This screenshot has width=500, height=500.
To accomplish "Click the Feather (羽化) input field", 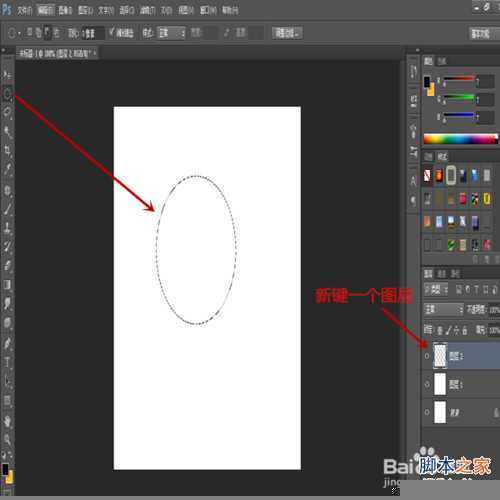I will point(93,33).
